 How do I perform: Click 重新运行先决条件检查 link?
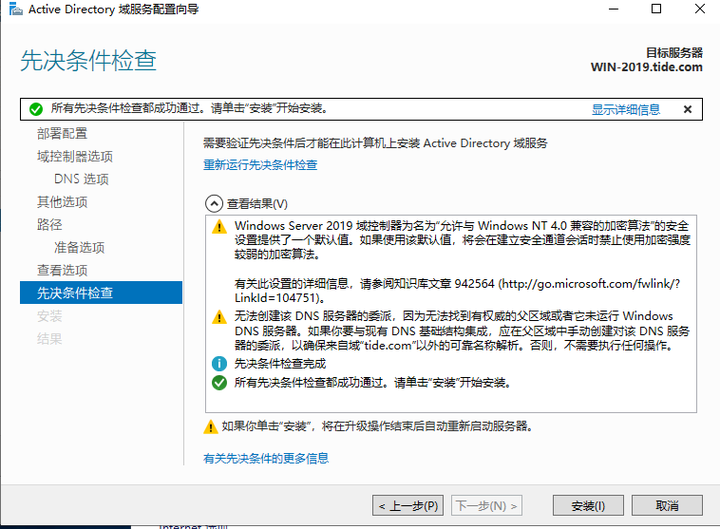(x=260, y=165)
